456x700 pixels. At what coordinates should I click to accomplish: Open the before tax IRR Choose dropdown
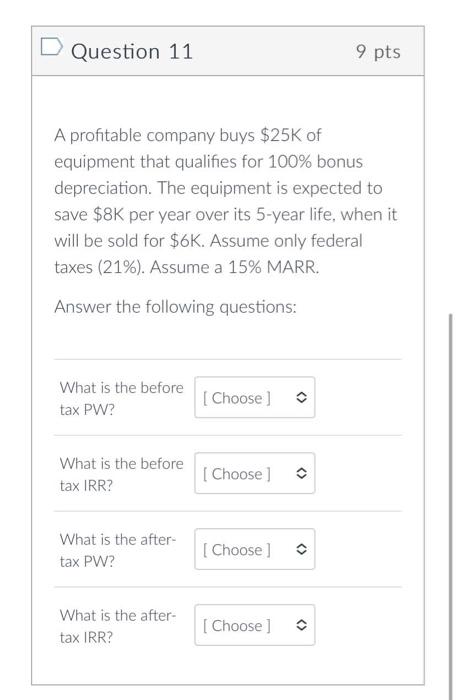pyautogui.click(x=255, y=473)
